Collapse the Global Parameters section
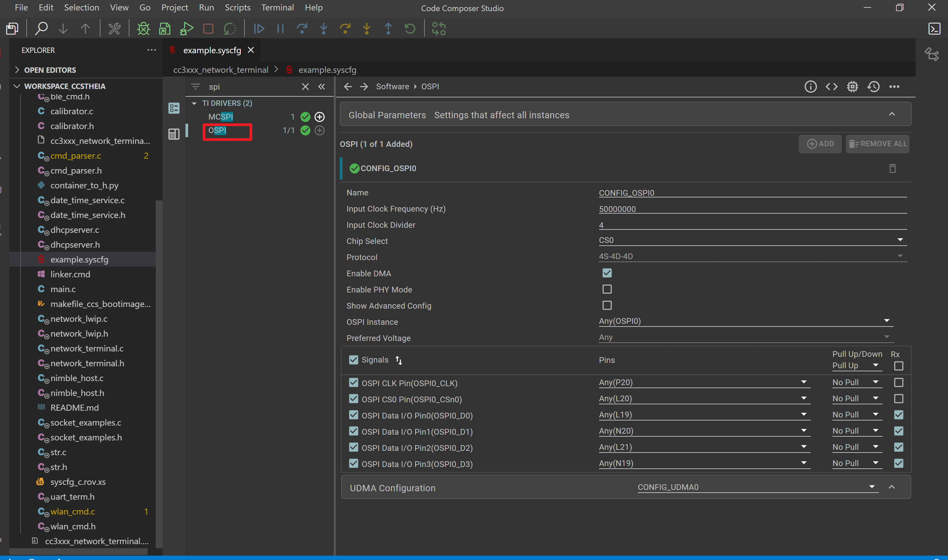Image resolution: width=948 pixels, height=560 pixels. [892, 114]
